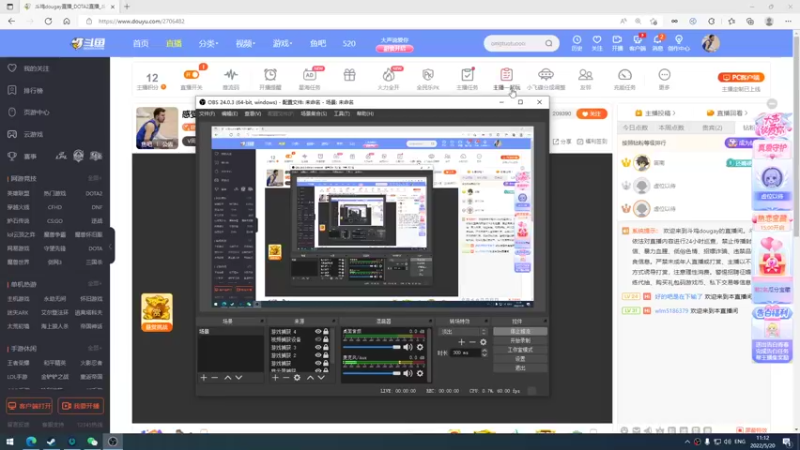Click 开始录制 start recording in OBS
This screenshot has width=800, height=450.
[520, 340]
